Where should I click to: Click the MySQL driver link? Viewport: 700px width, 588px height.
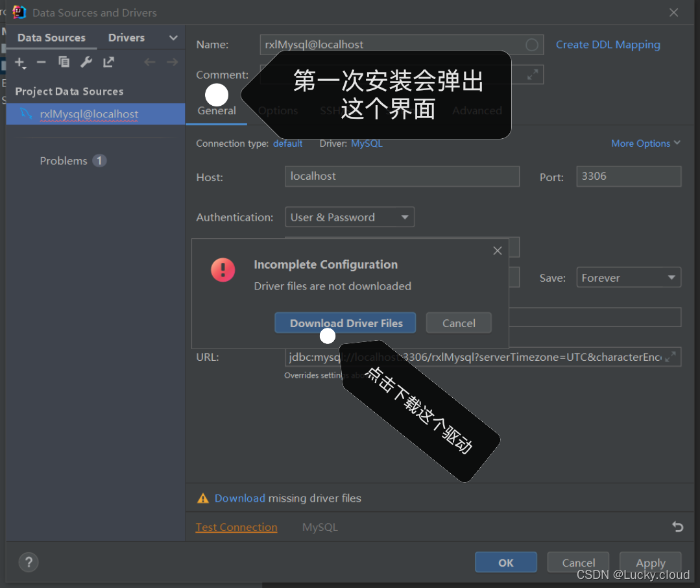(x=367, y=143)
